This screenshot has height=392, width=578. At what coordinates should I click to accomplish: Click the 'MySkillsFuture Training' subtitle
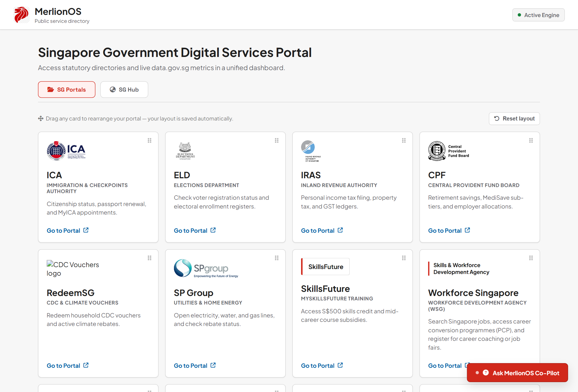pos(337,298)
